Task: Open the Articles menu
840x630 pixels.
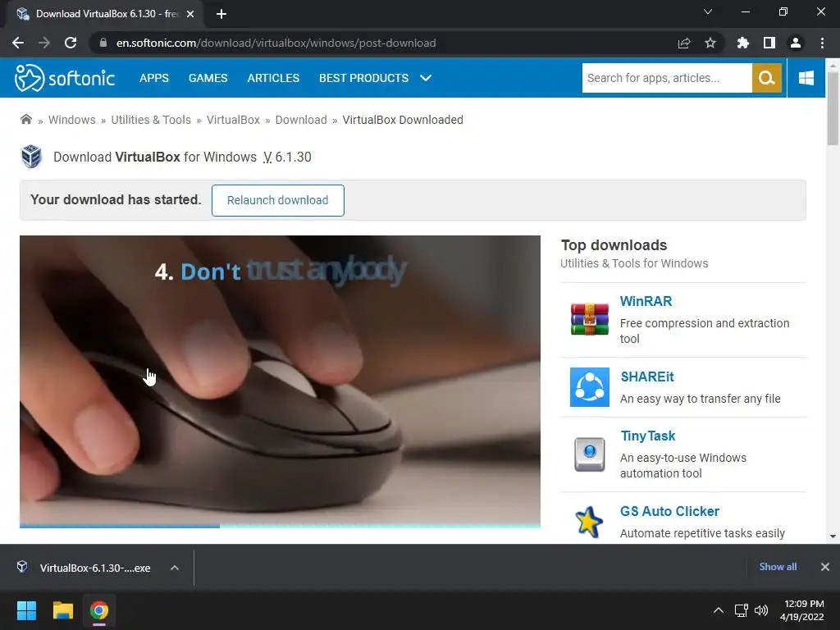Action: pyautogui.click(x=273, y=78)
